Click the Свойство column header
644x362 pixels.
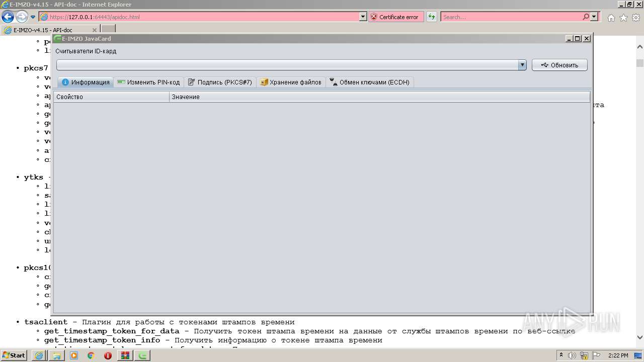(111, 97)
